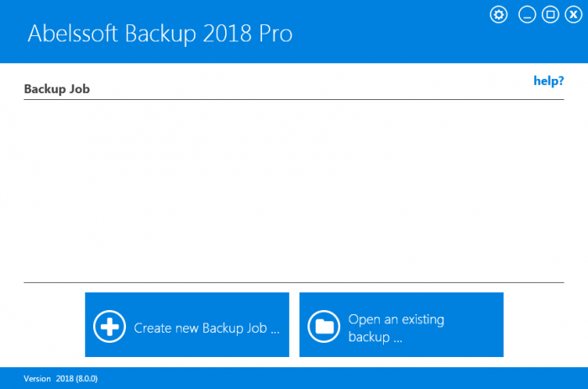Click the plus icon for new backup job
This screenshot has height=389, width=588.
pyautogui.click(x=109, y=327)
